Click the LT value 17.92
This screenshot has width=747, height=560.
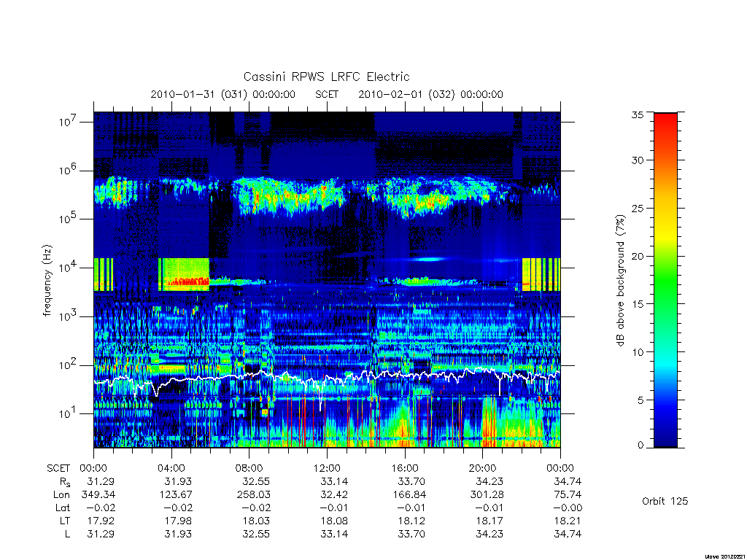(101, 521)
